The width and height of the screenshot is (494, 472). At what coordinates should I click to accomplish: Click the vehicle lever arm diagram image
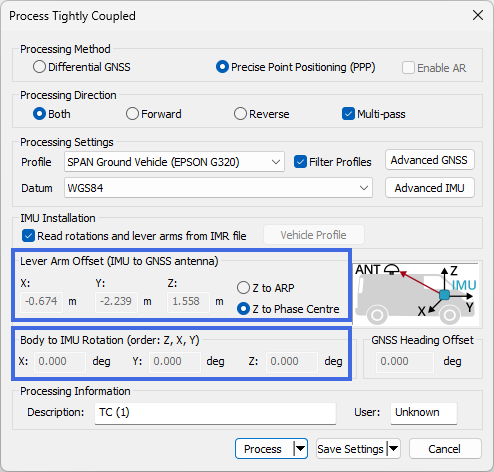tap(416, 294)
